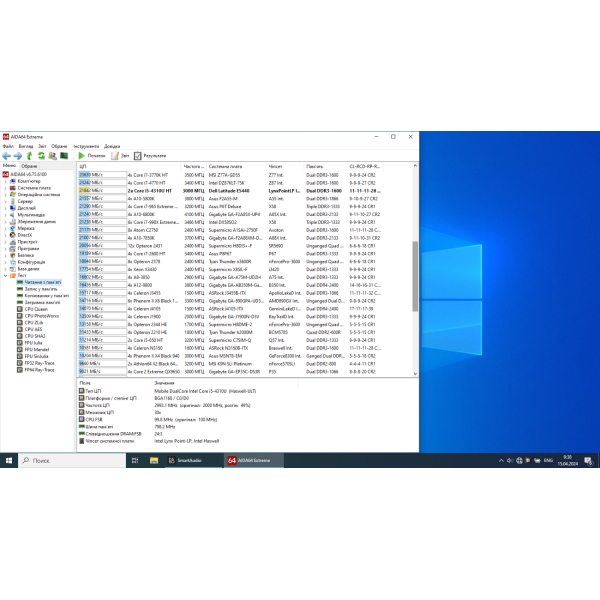Open the Windows Start menu
600x600 pixels.
coord(9,460)
